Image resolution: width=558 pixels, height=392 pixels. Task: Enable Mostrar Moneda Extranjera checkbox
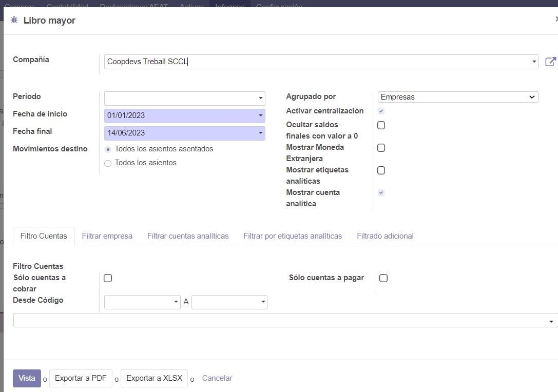(x=381, y=148)
